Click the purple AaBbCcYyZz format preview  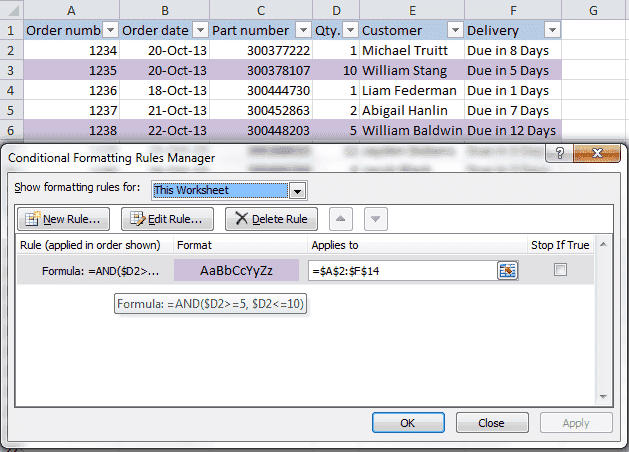click(236, 270)
